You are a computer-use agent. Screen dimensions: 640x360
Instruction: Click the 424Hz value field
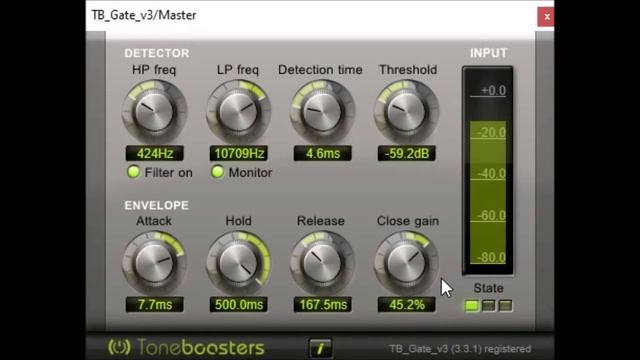(x=155, y=153)
